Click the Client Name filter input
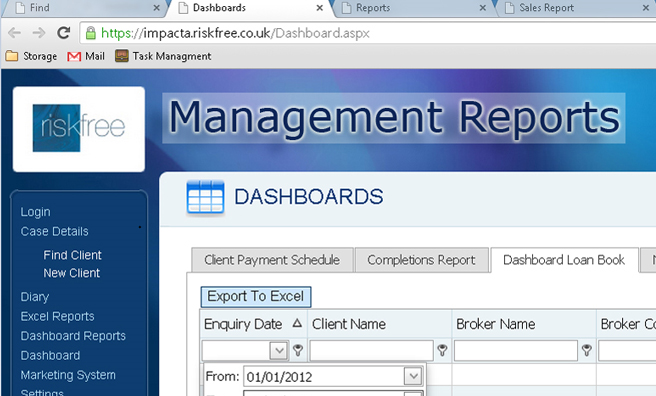This screenshot has width=656, height=396. pos(372,350)
